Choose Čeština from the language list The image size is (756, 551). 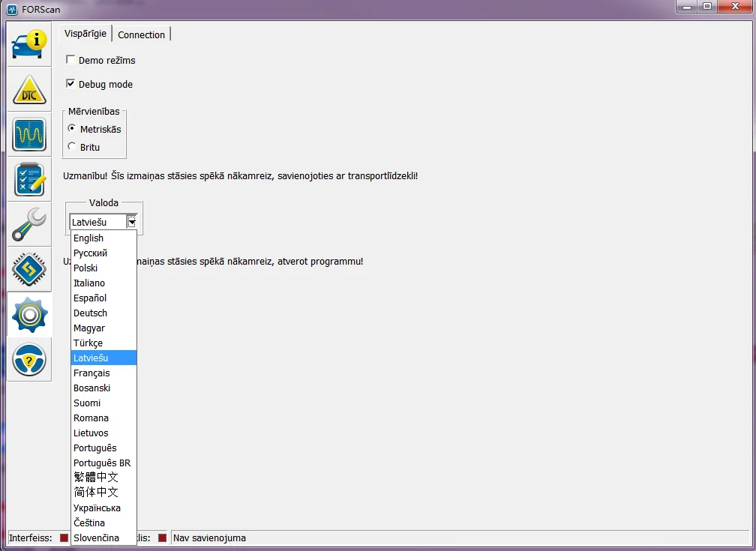[103, 523]
